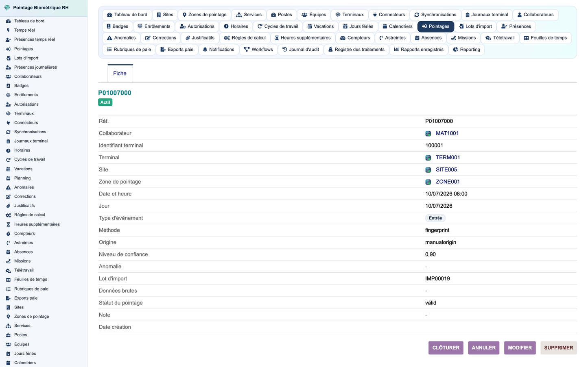This screenshot has height=367, width=588.
Task: Click the chart icon in Rapports enregistrés menu
Action: pos(396,50)
